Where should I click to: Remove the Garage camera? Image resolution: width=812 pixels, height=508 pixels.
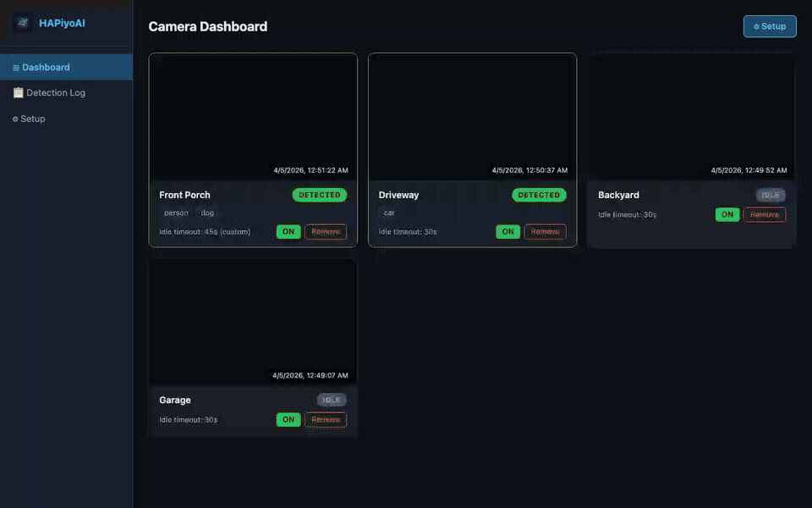pos(326,419)
